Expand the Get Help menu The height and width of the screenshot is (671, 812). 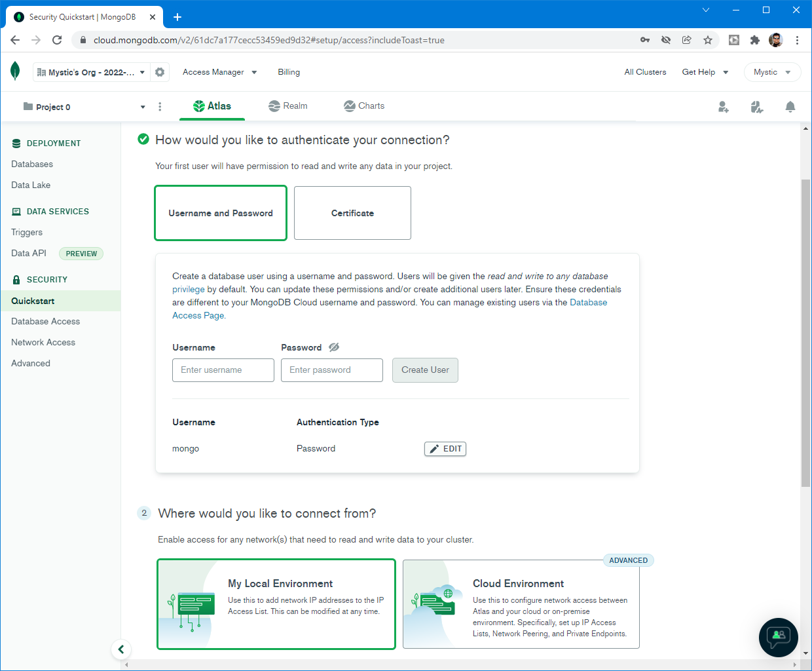coord(705,72)
